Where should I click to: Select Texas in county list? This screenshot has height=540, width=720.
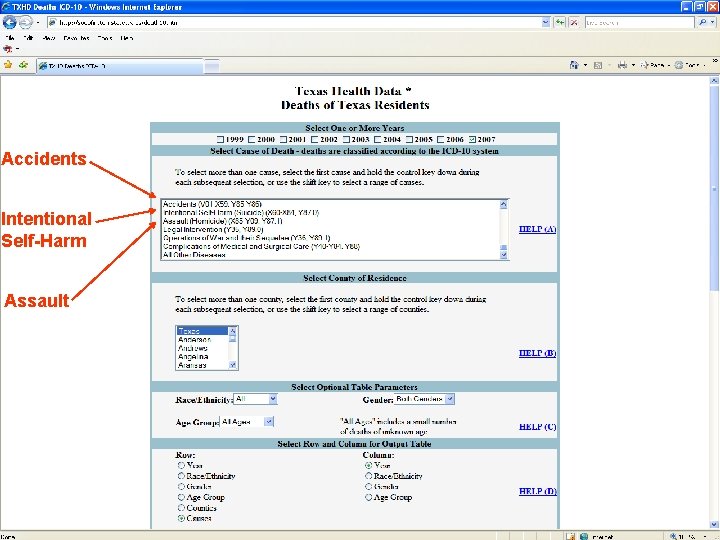pyautogui.click(x=202, y=331)
